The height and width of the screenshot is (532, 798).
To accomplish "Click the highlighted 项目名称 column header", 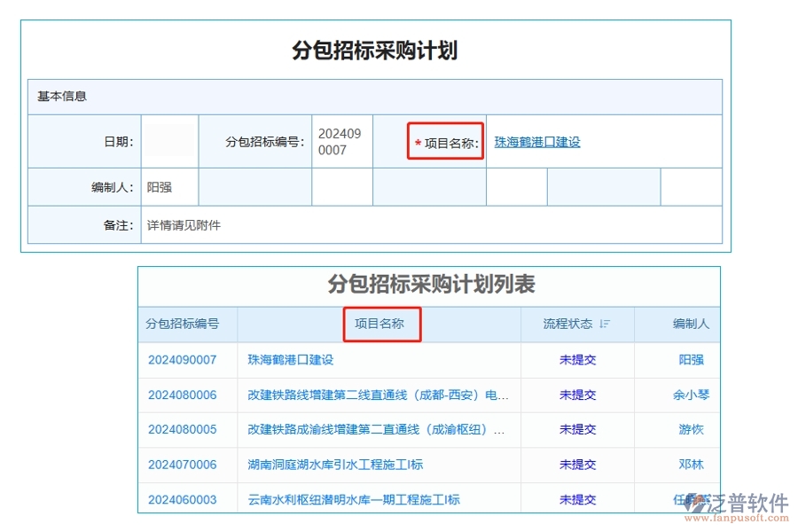I will click(x=382, y=324).
